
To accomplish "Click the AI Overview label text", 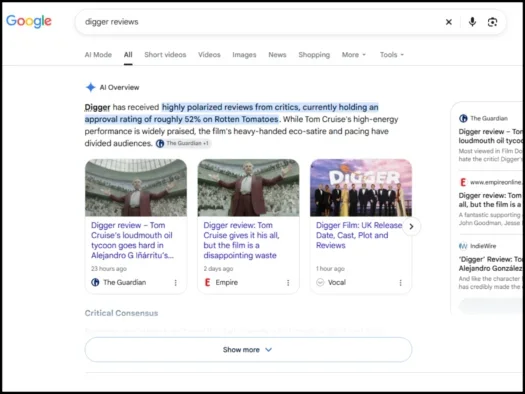I will pyautogui.click(x=120, y=87).
